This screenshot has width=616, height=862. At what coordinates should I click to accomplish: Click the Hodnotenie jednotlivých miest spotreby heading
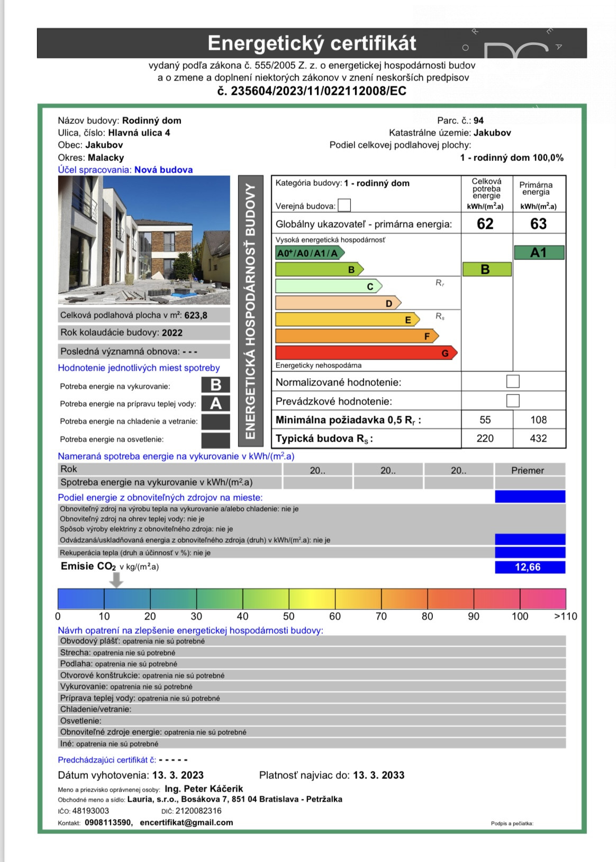coord(139,367)
